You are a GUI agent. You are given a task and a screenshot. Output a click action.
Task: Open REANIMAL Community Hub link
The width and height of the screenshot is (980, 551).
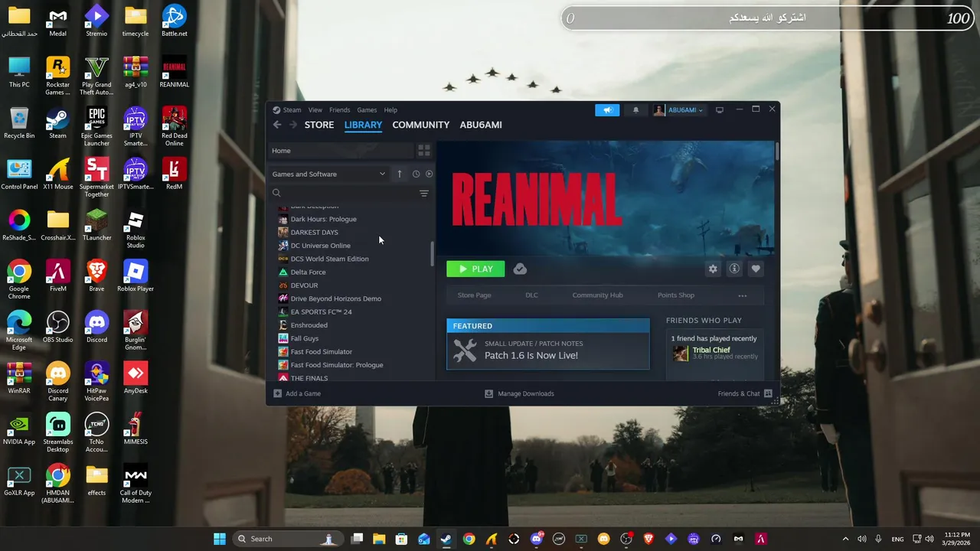pyautogui.click(x=597, y=295)
